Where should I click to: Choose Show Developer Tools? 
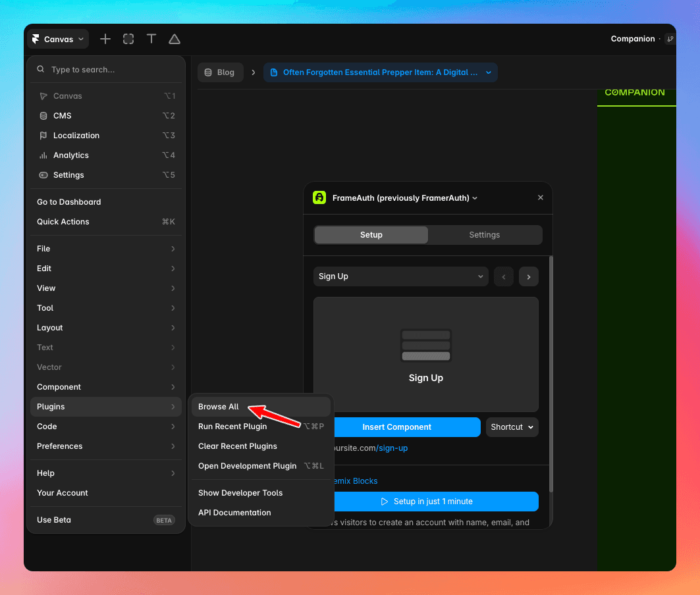[261, 493]
